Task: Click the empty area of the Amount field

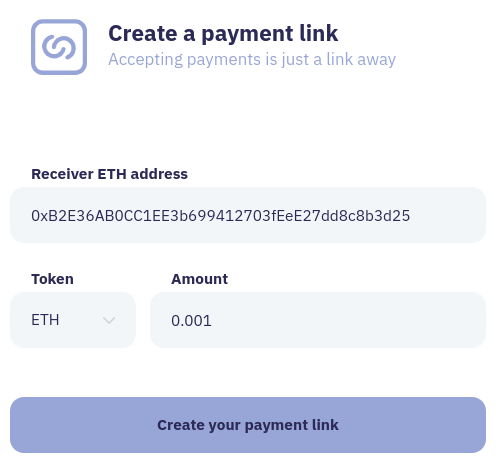Action: pyautogui.click(x=347, y=320)
